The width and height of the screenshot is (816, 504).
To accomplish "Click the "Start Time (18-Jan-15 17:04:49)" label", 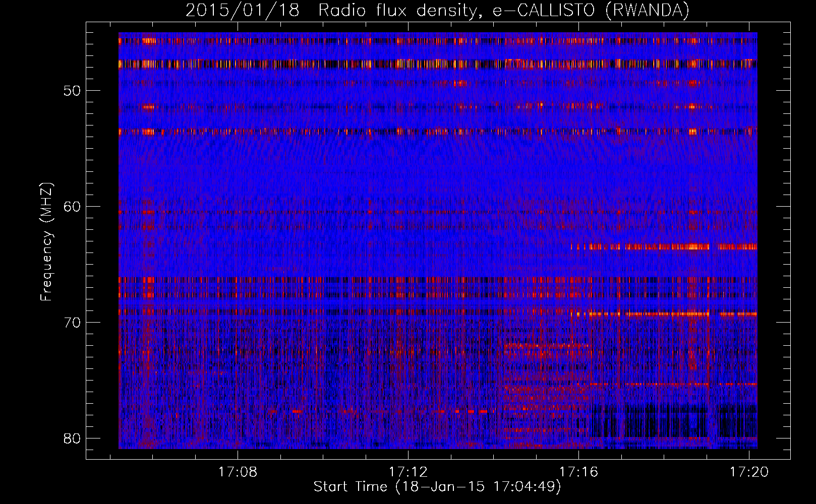I will point(437,487).
